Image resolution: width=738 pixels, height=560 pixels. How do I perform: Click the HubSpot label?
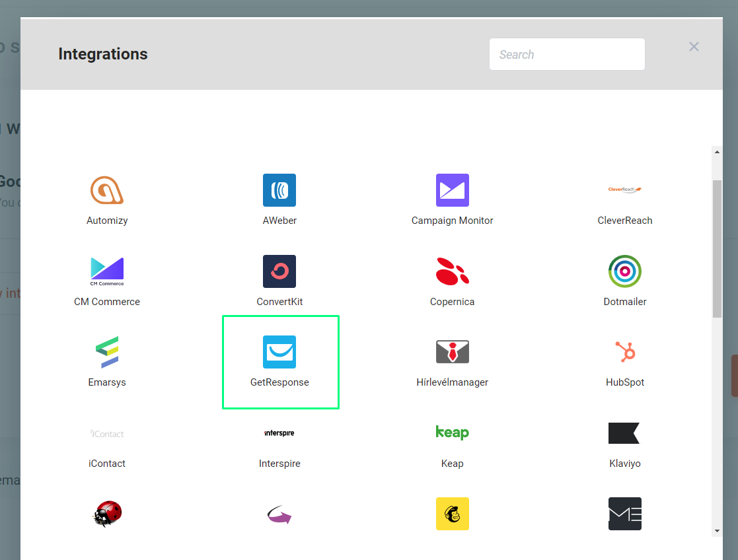coord(624,382)
